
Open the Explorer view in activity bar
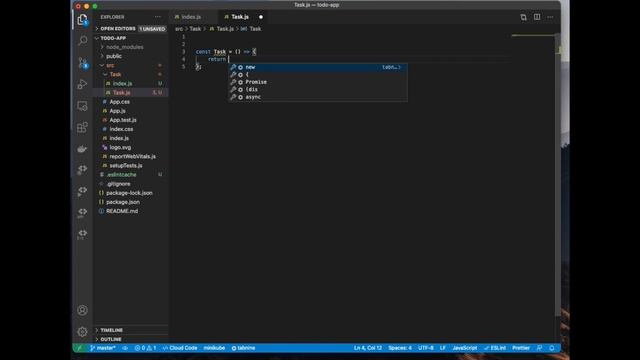(x=82, y=20)
